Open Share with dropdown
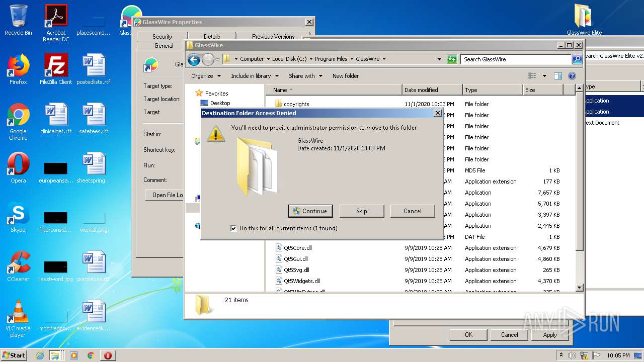This screenshot has width=644, height=362. point(305,76)
